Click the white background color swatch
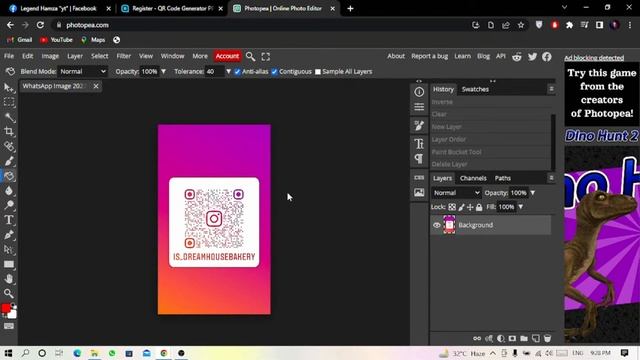The image size is (640, 360). pos(13,314)
